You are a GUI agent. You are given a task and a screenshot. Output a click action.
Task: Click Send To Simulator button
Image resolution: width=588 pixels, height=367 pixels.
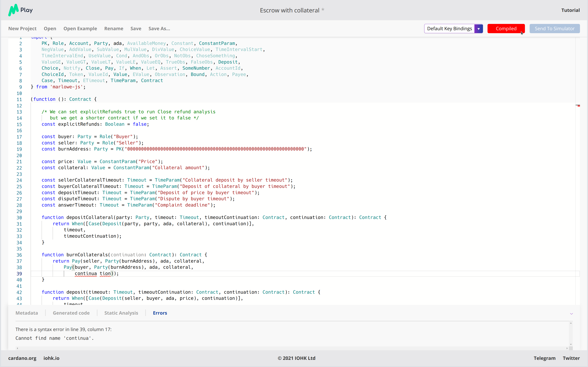[554, 29]
